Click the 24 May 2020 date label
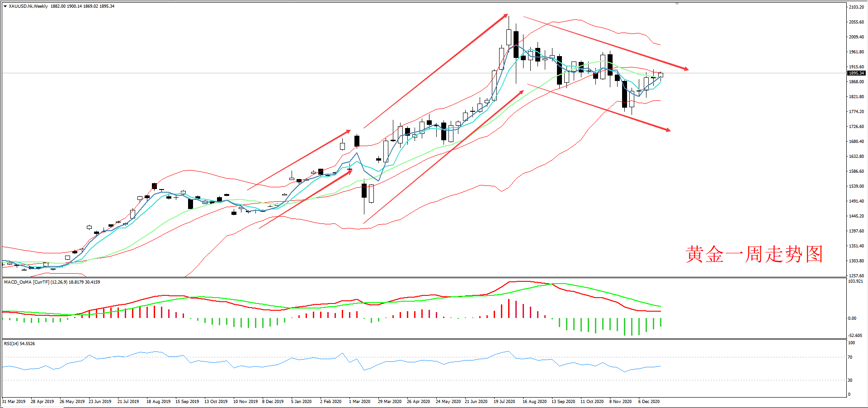Screen dimensions: 868x408 (448, 401)
